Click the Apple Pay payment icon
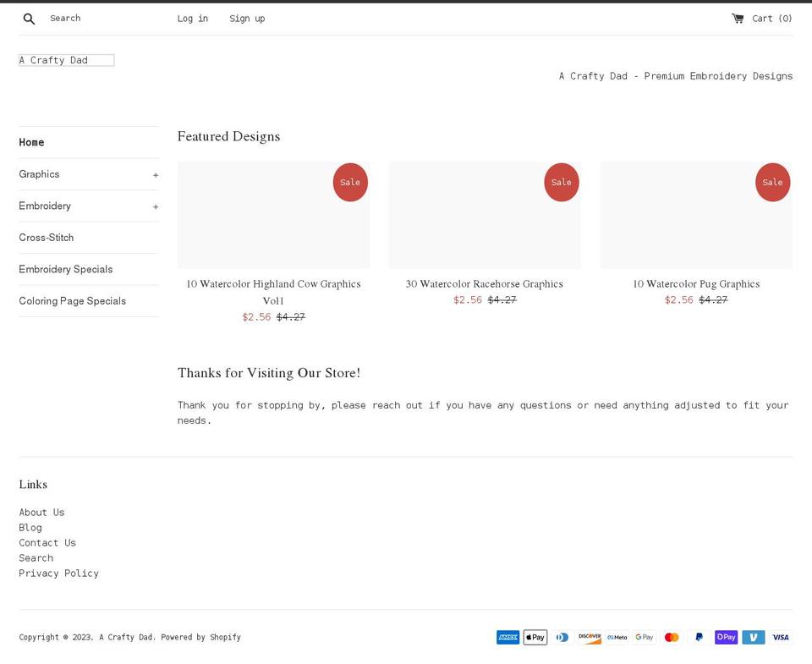812x664 pixels. pos(535,637)
